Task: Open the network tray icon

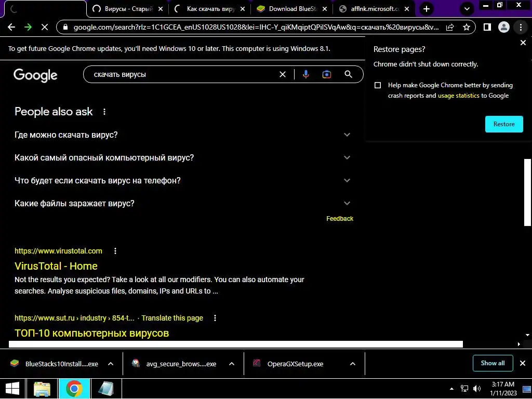Action: (464, 389)
